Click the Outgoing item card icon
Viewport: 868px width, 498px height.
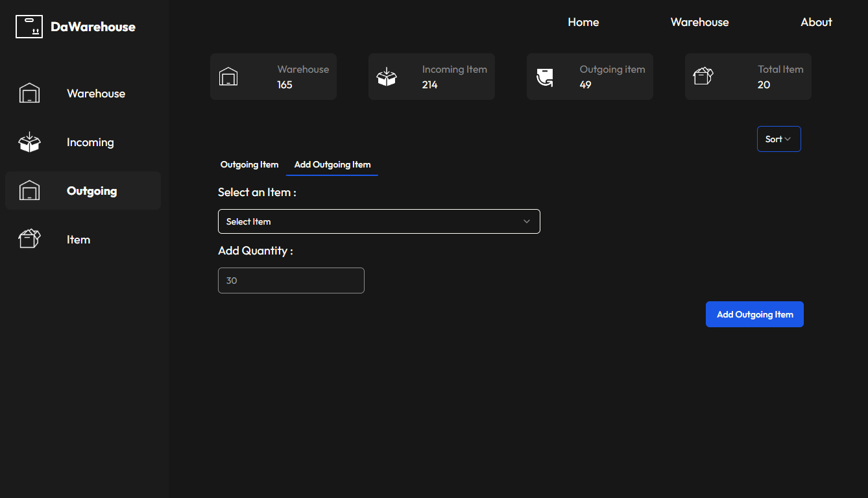[x=545, y=77]
